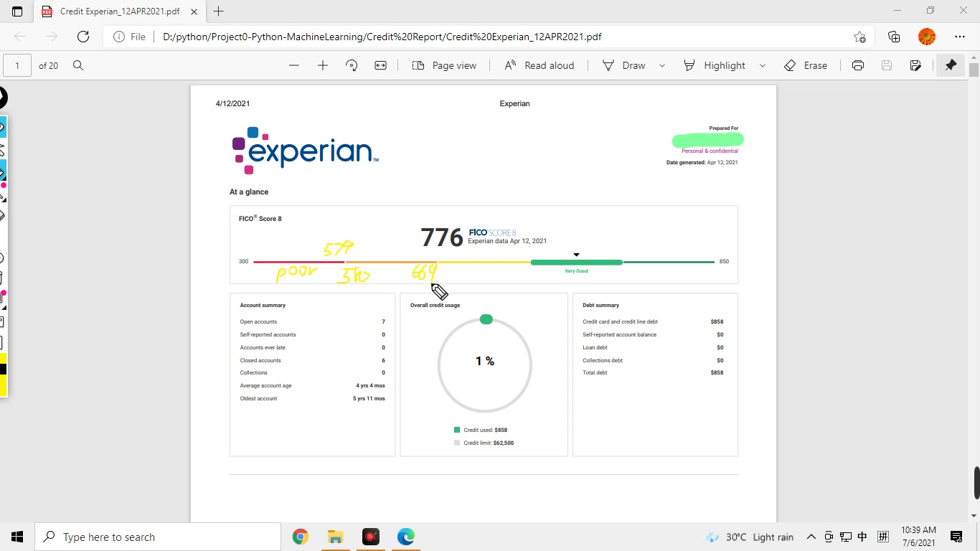This screenshot has width=980, height=551.
Task: Click the Average account age value 4 yrs 4 mos
Action: (x=370, y=386)
